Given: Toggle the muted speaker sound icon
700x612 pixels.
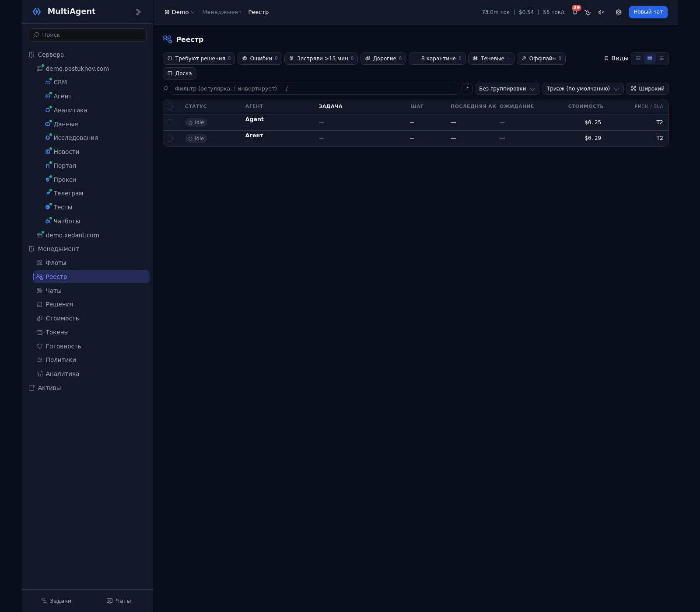Looking at the screenshot, I should (601, 12).
